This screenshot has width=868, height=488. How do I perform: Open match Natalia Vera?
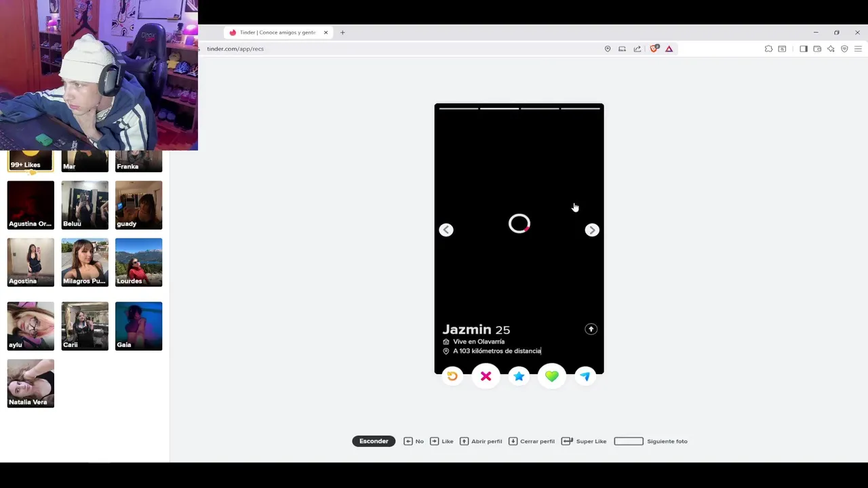click(x=31, y=384)
